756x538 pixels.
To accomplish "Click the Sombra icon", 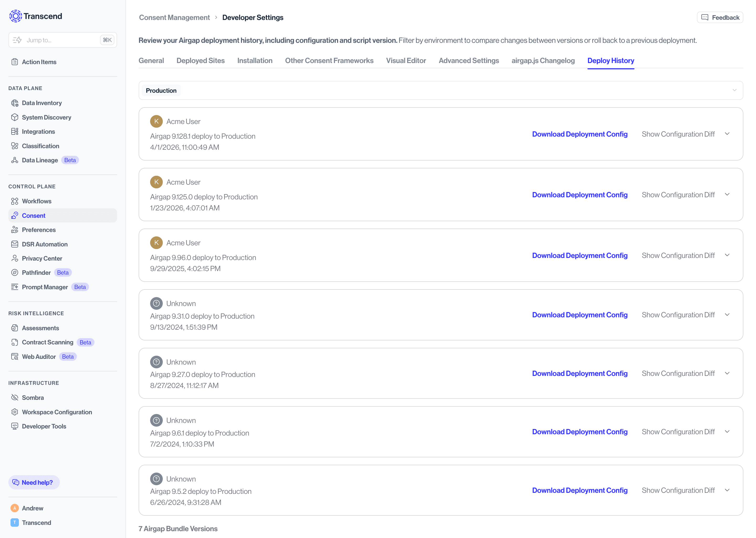I will click(x=14, y=397).
